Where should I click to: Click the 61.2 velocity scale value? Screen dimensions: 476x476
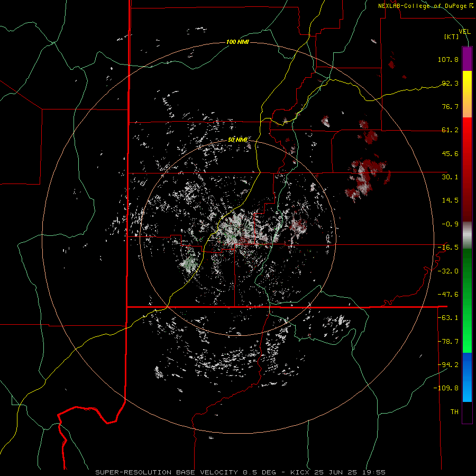click(450, 130)
